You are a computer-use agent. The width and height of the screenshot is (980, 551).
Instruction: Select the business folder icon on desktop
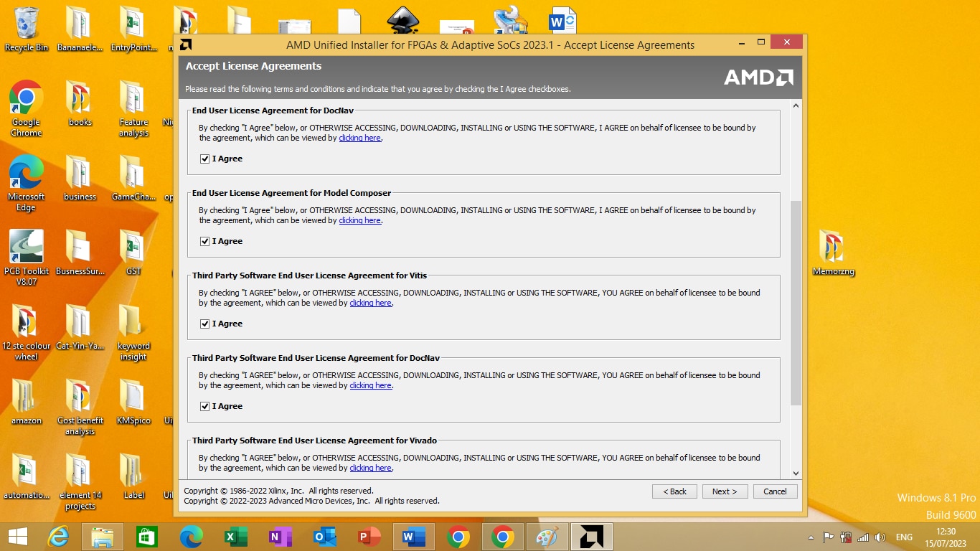80,179
